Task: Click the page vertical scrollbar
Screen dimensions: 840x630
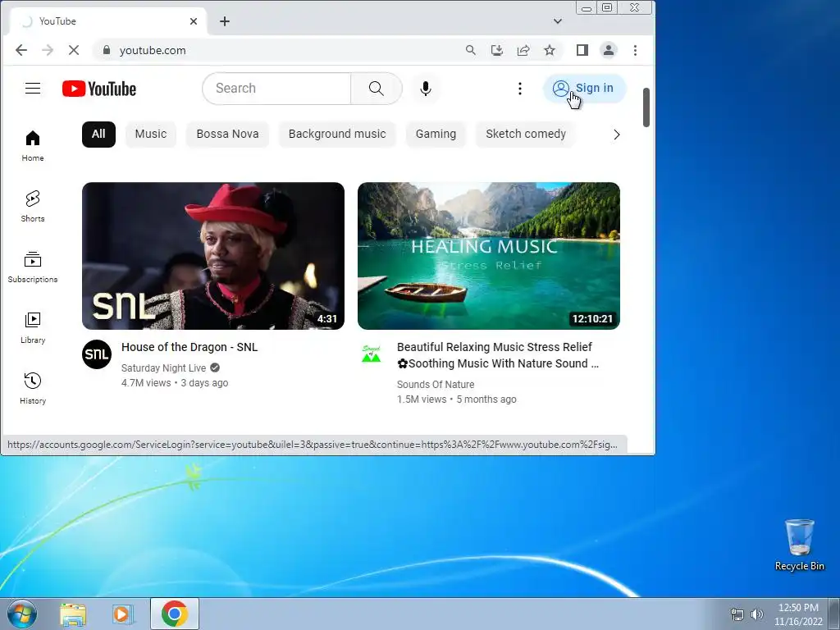Action: point(646,107)
